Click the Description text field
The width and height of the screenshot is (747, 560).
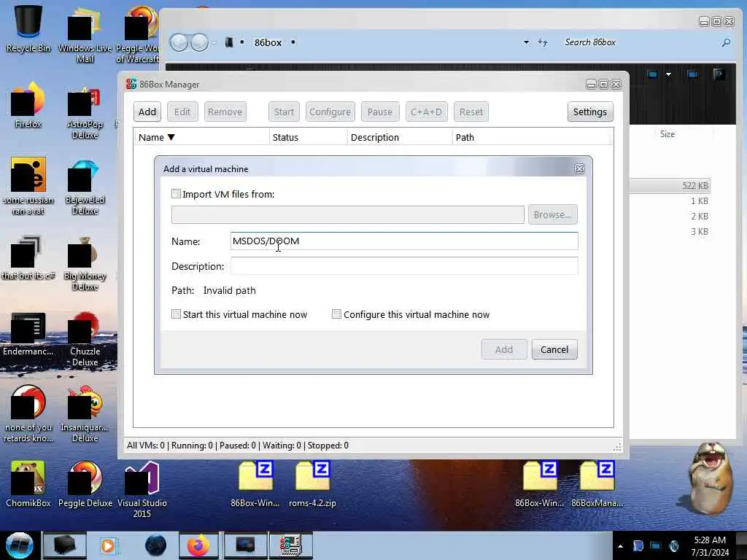pyautogui.click(x=404, y=265)
